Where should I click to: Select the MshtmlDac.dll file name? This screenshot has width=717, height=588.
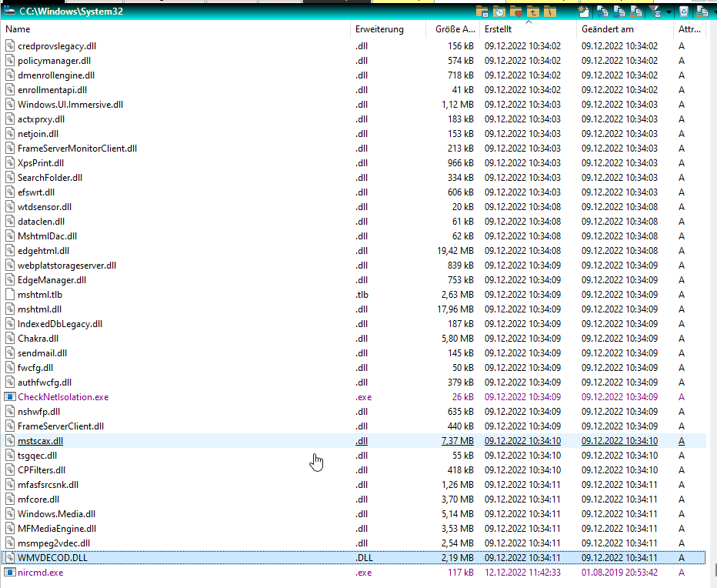[47, 236]
